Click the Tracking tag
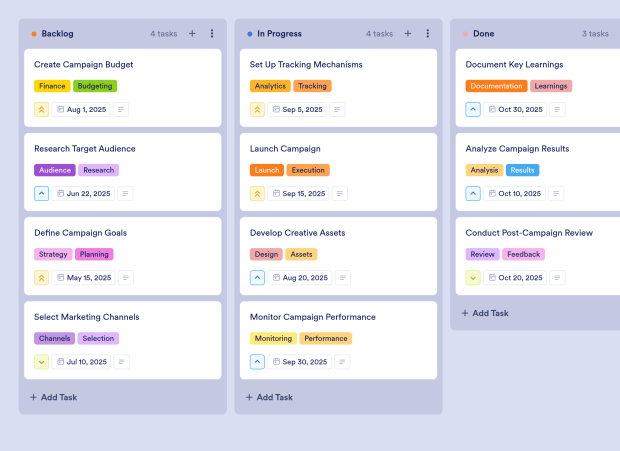Image resolution: width=620 pixels, height=451 pixels. pos(312,86)
